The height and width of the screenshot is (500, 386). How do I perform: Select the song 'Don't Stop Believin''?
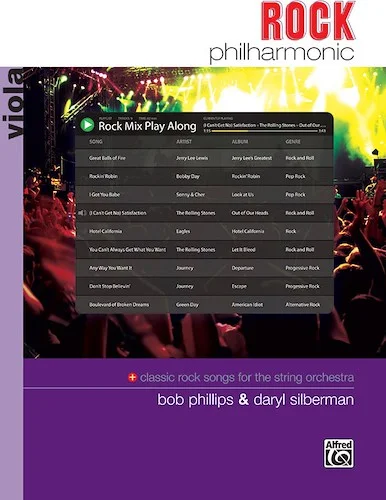pos(110,286)
